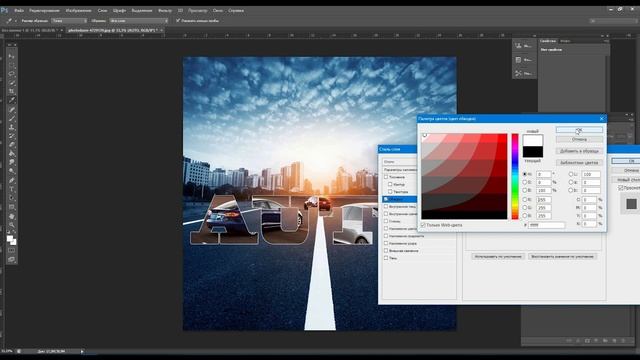Viewport: 640px width, 360px height.
Task: Toggle the show sampling ring checkbox
Action: (x=178, y=20)
